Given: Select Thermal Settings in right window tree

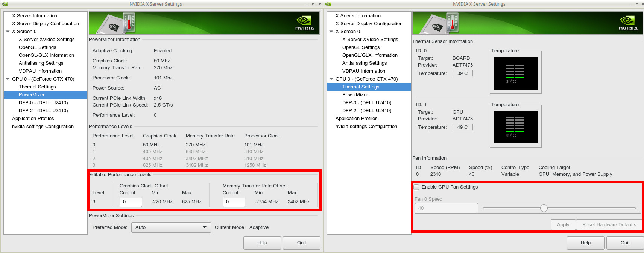Looking at the screenshot, I should pos(369,87).
